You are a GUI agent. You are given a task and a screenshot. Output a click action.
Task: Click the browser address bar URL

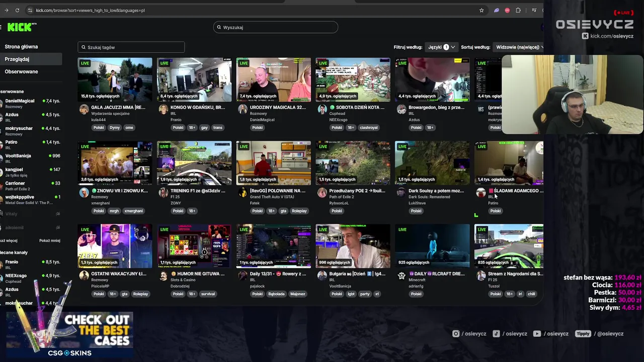point(91,10)
